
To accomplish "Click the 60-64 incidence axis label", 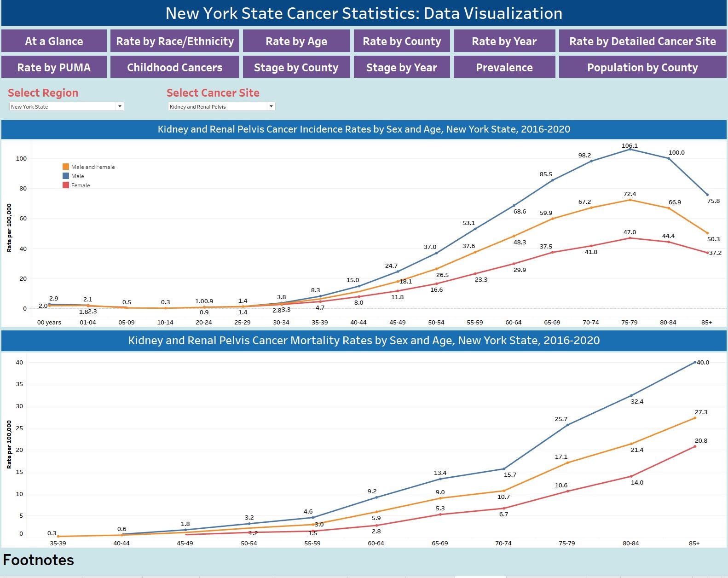I will tap(514, 322).
